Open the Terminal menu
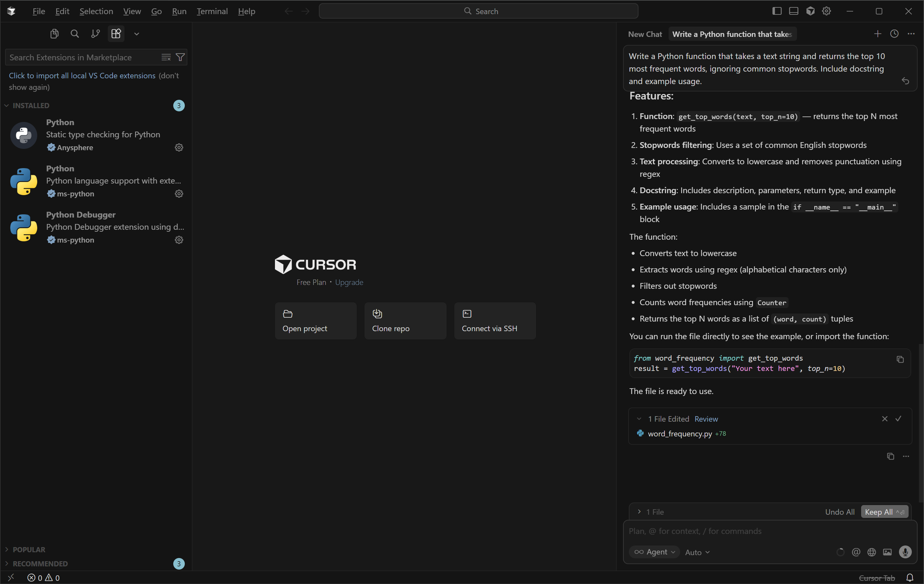This screenshot has height=584, width=924. [x=212, y=11]
